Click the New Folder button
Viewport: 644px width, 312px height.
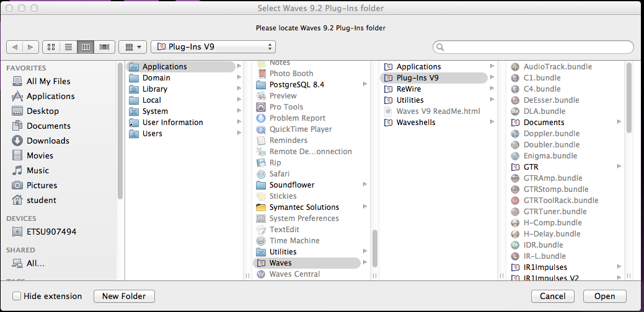pos(124,297)
